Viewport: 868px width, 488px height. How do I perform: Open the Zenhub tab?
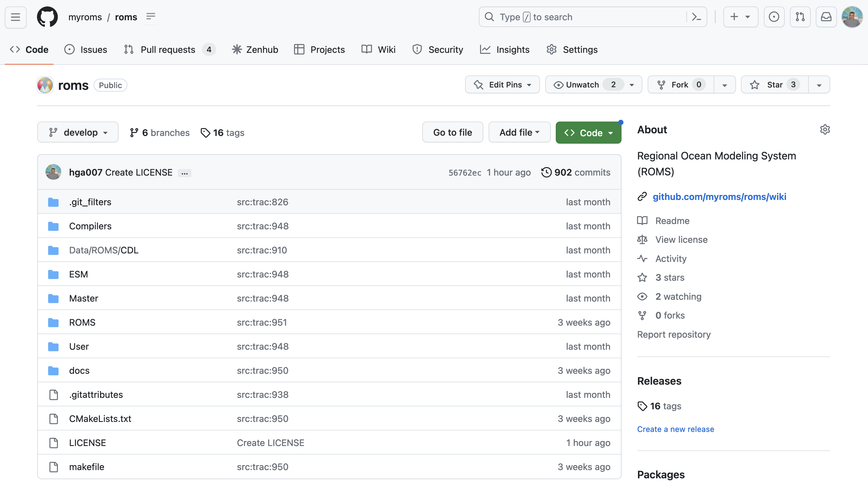pos(255,50)
